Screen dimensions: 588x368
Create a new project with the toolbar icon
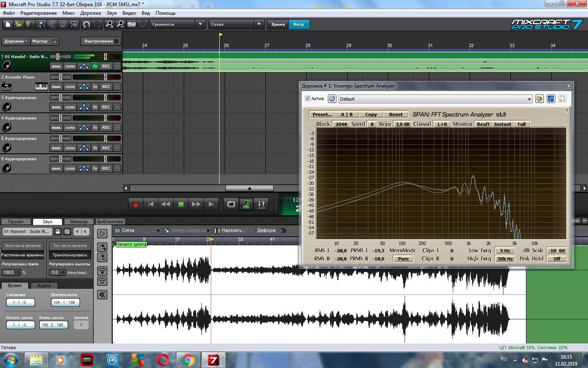[x=8, y=25]
